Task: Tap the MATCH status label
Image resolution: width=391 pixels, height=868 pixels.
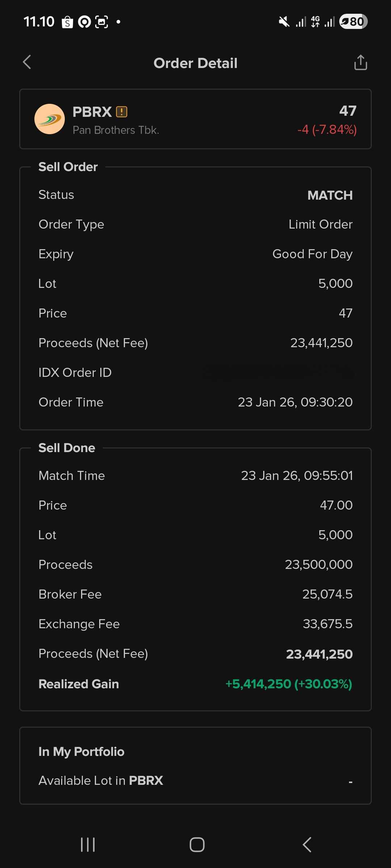Action: pyautogui.click(x=330, y=195)
